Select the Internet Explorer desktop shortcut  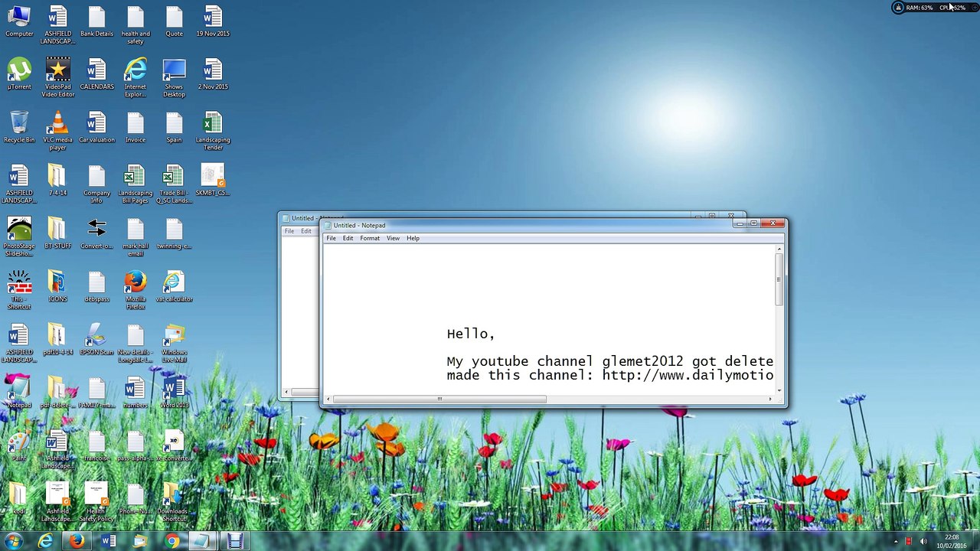tap(136, 78)
